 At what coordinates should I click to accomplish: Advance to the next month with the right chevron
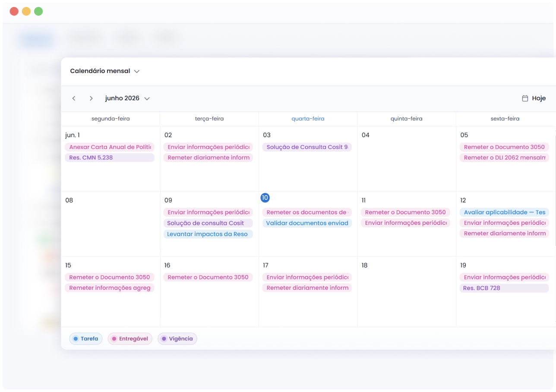[x=91, y=98]
